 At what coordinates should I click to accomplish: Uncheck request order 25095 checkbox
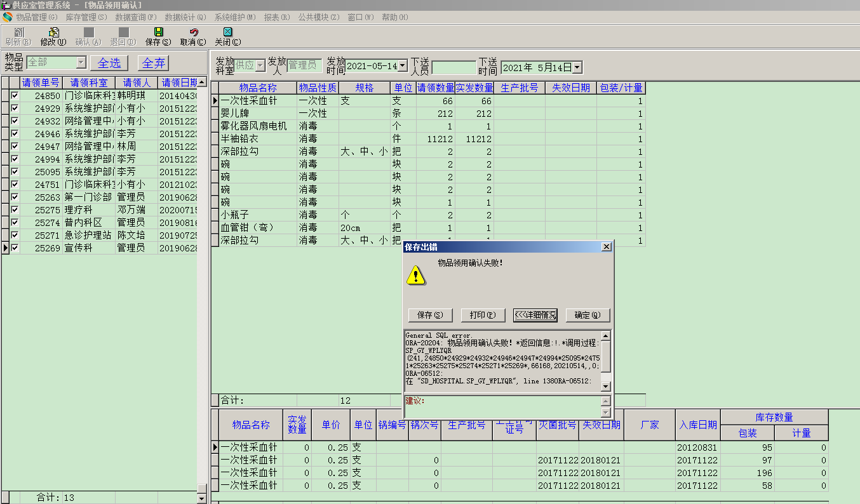15,171
